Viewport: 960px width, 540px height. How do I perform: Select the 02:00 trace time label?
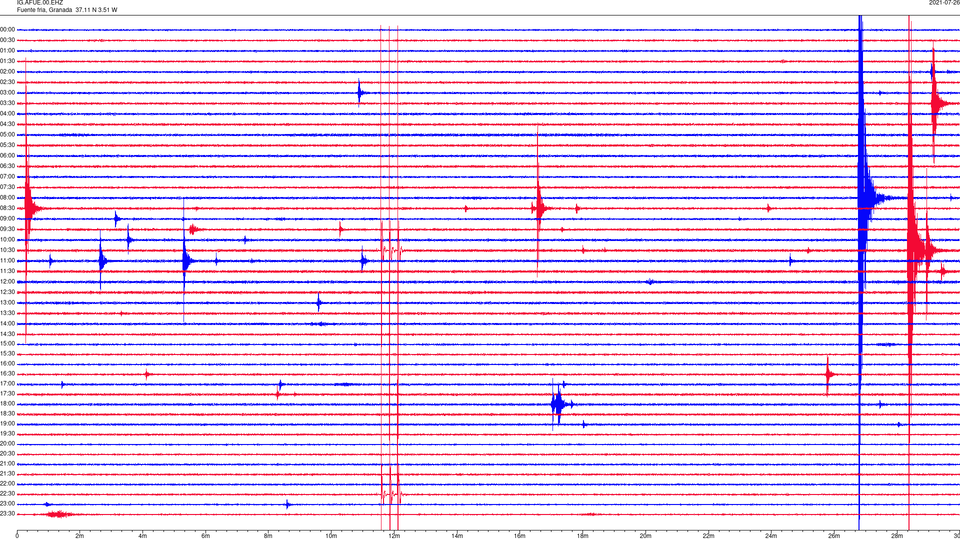pos(8,72)
